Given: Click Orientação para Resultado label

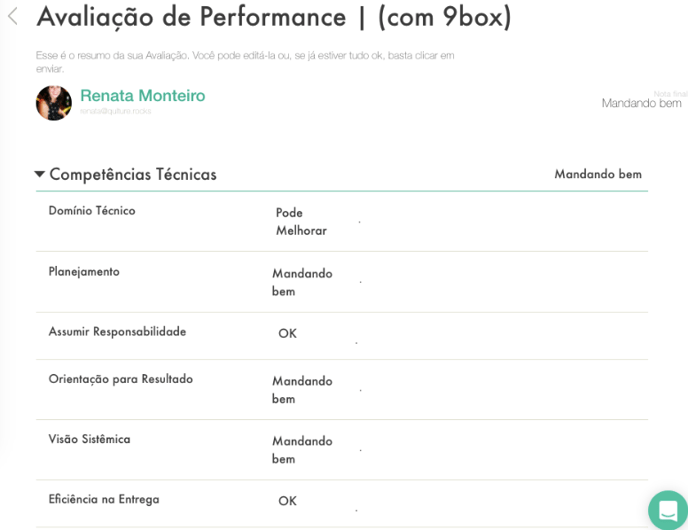Looking at the screenshot, I should pos(121,379).
